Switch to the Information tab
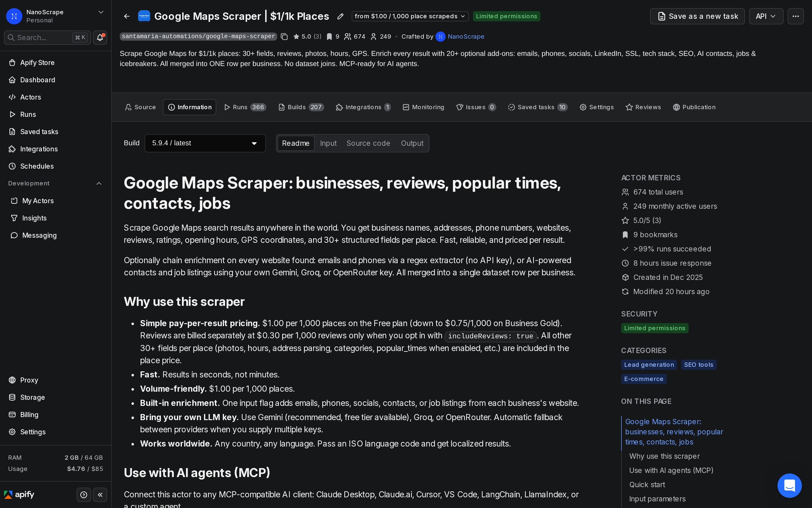 coord(190,107)
